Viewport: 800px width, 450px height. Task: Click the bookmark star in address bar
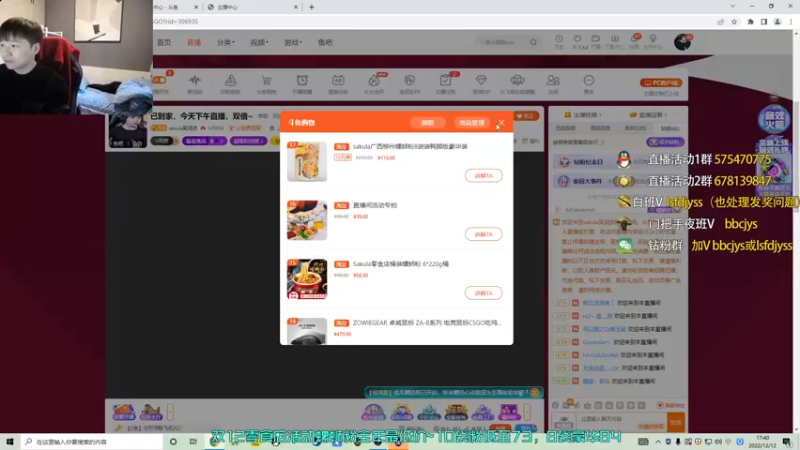click(734, 21)
